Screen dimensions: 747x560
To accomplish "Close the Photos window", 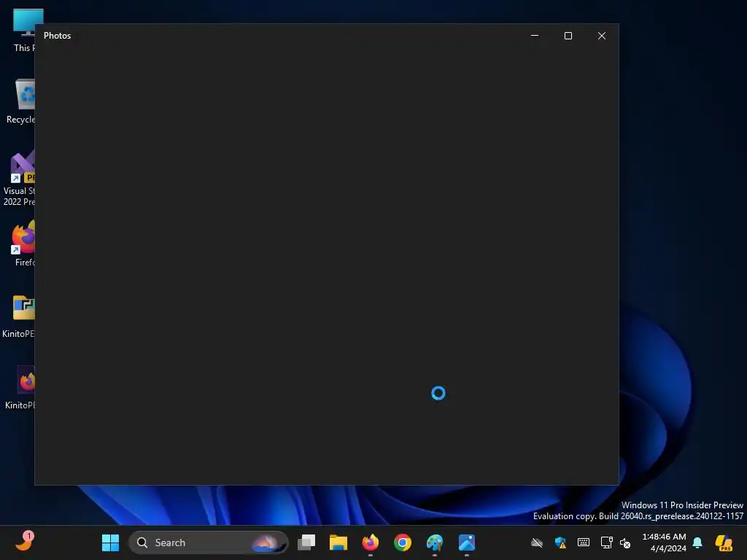I will pyautogui.click(x=602, y=36).
